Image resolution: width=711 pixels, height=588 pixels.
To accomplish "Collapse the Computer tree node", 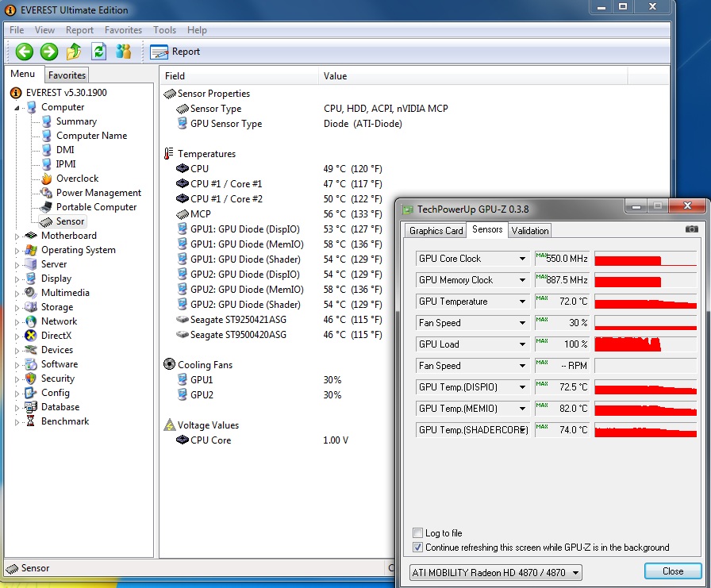I will [x=17, y=108].
